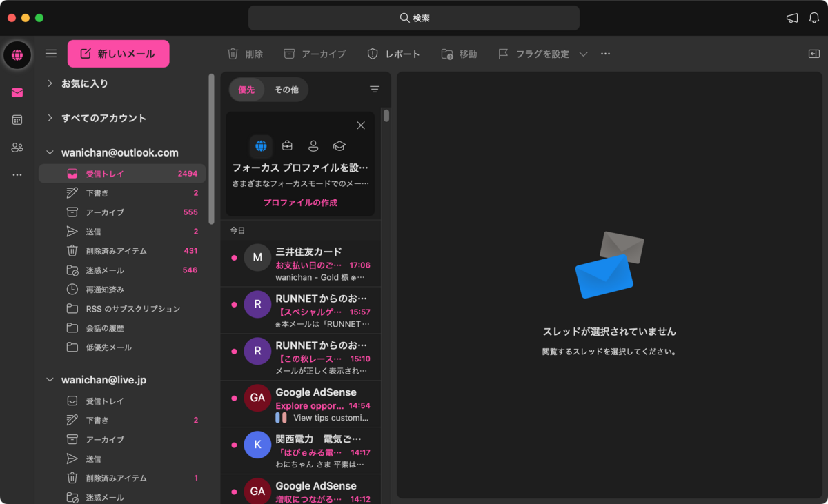
Task: Select the globe focus profile icon
Action: (x=261, y=146)
